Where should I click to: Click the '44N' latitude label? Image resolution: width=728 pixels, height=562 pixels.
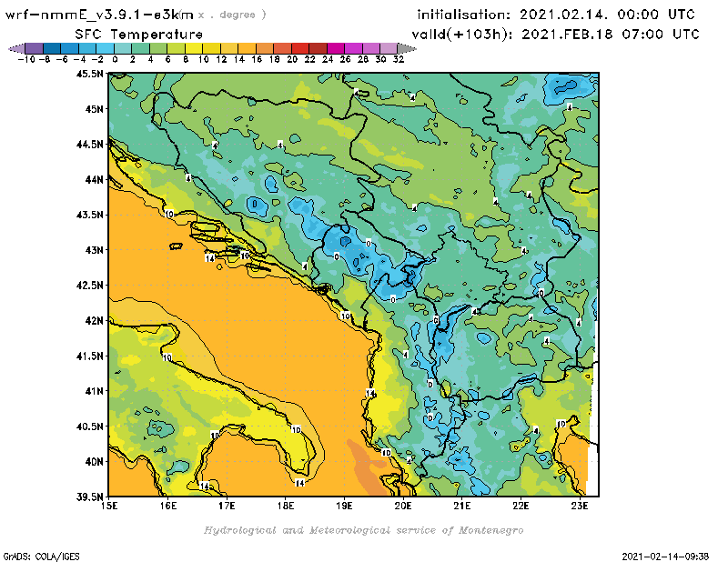[x=94, y=179]
